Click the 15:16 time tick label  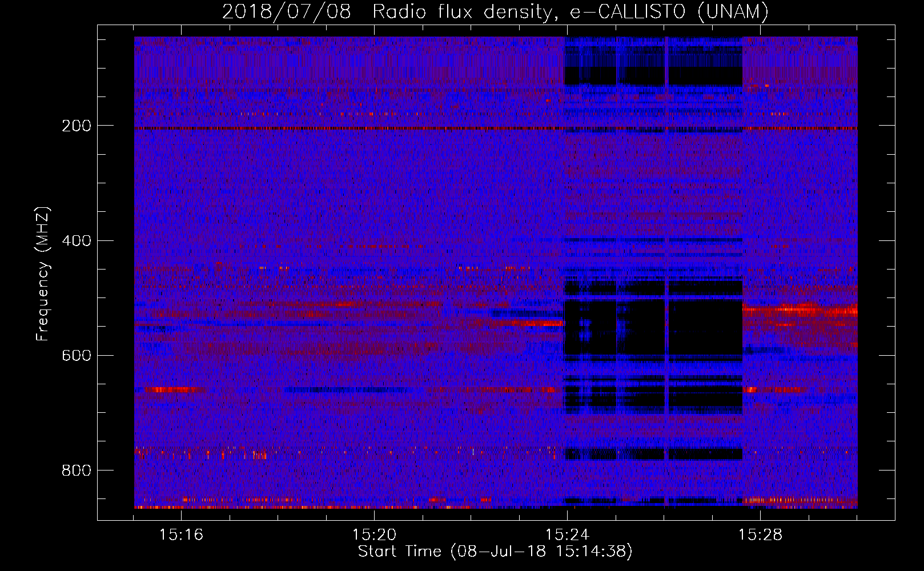(181, 535)
